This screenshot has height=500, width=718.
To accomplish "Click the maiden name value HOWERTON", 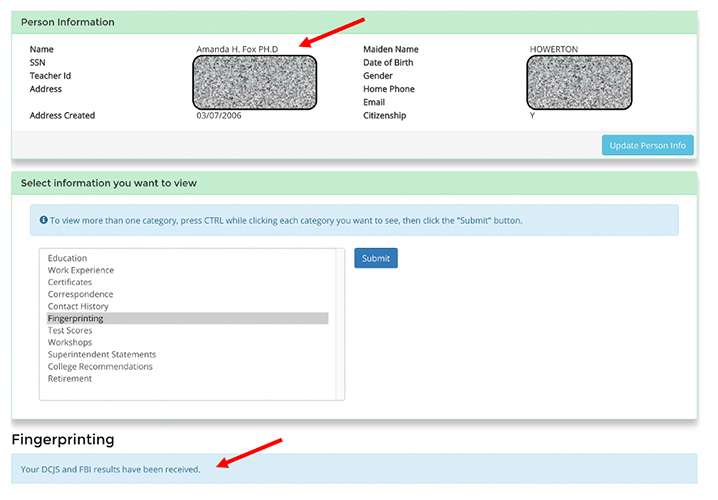I will pos(554,49).
